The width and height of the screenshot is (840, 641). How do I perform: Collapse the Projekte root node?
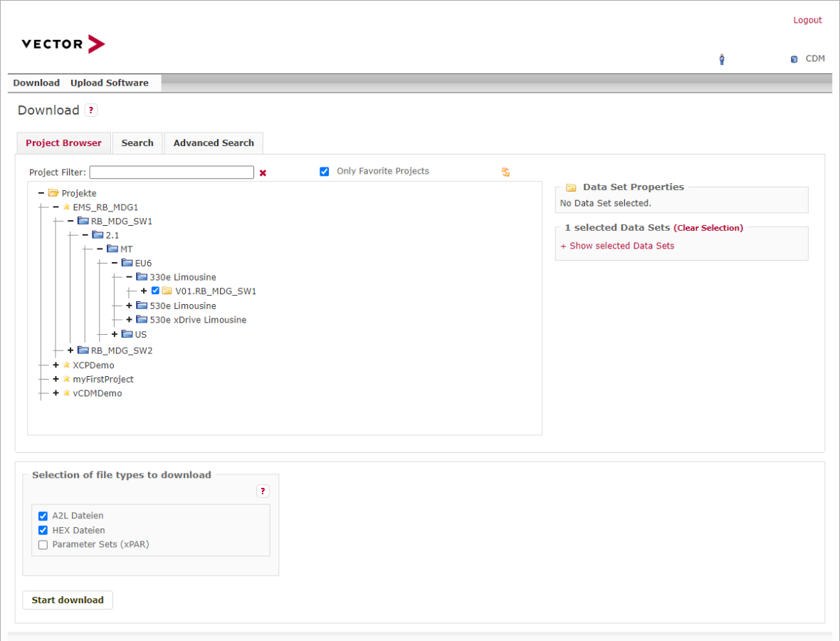point(41,192)
